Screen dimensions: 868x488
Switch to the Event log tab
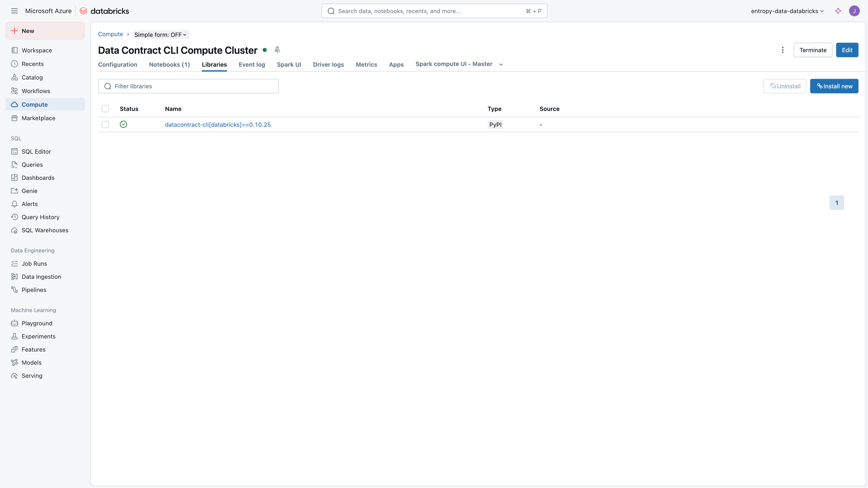(x=252, y=65)
